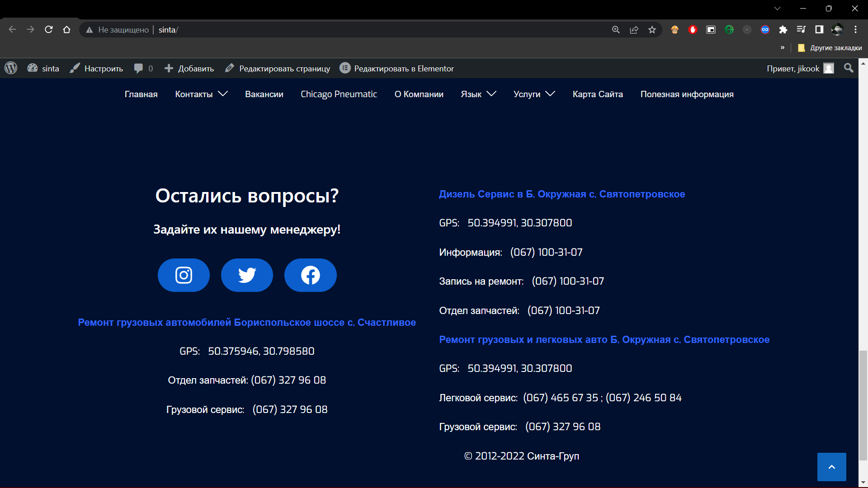Open Полезная информация page
Viewport: 868px width, 488px height.
click(687, 94)
